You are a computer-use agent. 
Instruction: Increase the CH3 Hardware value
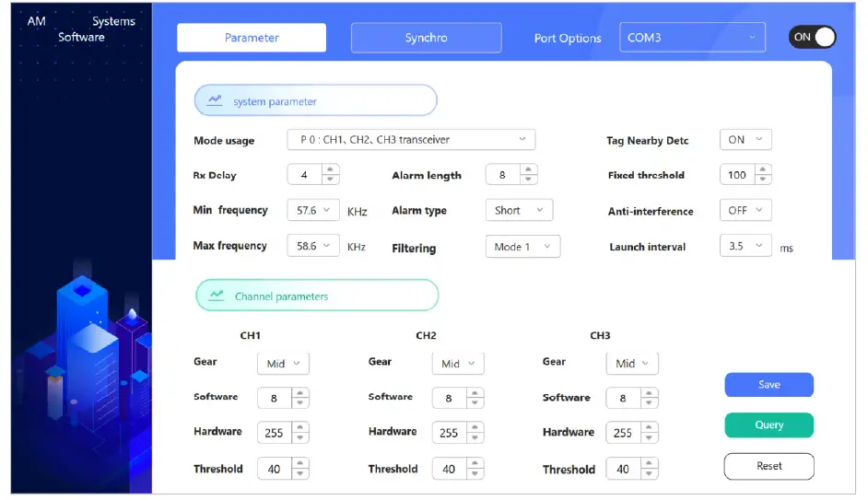649,427
